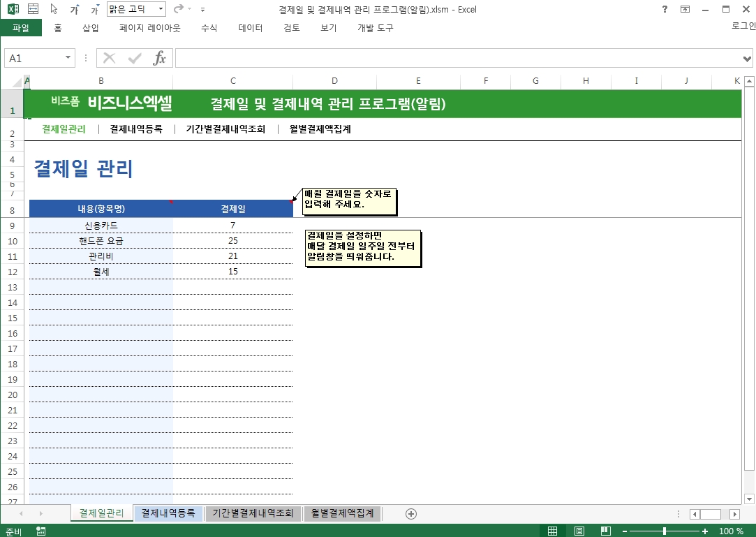Screen dimensions: 756x537
Task: Switch to Normal view icon
Action: point(553,531)
